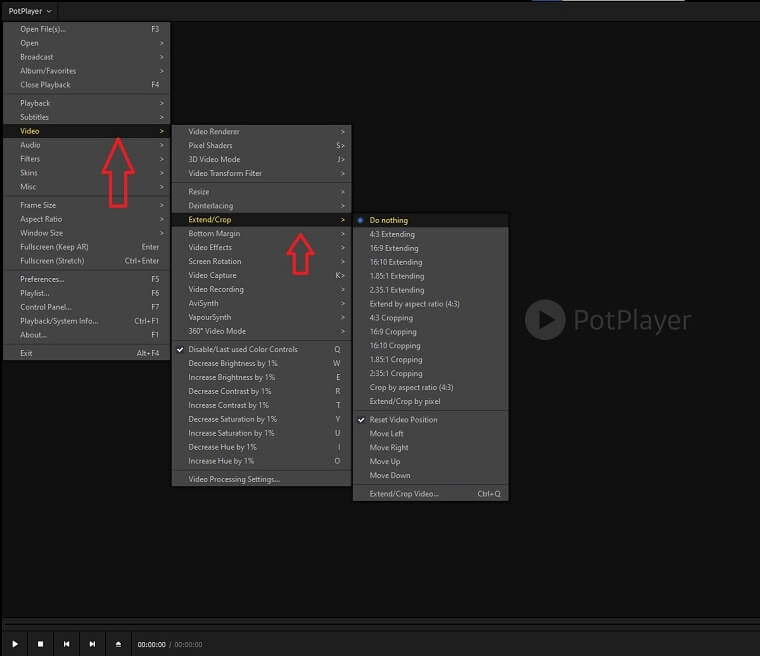The width and height of the screenshot is (760, 656).
Task: Open Playlist... from main menu
Action: tap(87, 293)
